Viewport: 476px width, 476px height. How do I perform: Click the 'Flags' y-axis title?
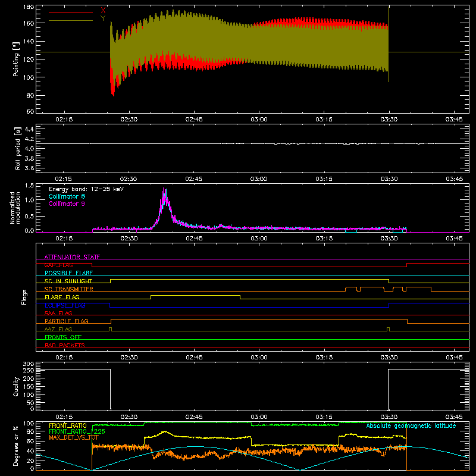(24, 297)
